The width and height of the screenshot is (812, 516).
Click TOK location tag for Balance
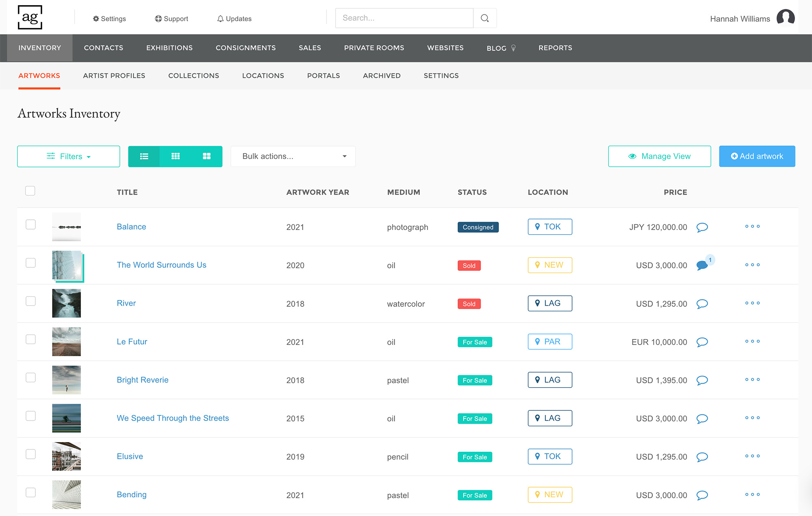[550, 227]
